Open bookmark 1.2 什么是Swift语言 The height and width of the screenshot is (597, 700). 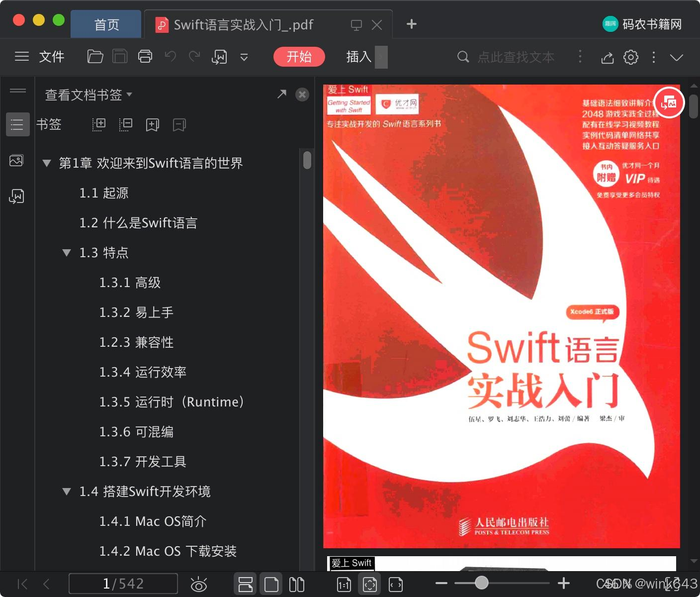(138, 223)
